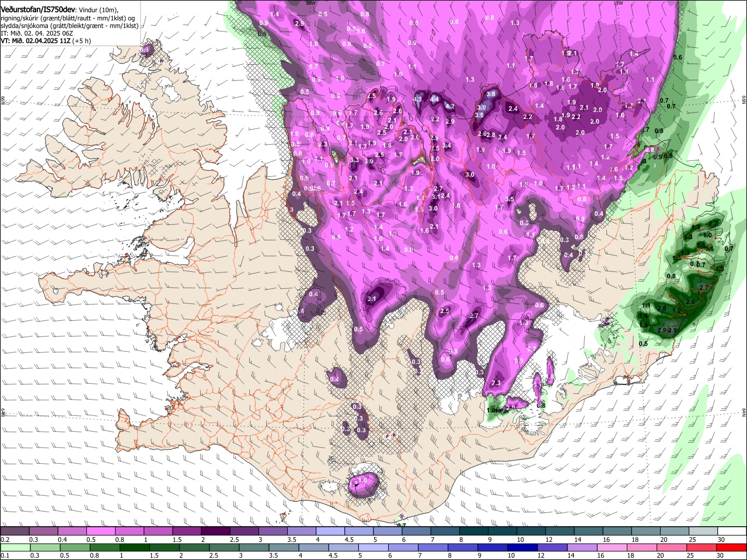Viewport: 747px width, 560px height.
Task: Click the '4.4' precipitation value on map
Action: pos(434,100)
